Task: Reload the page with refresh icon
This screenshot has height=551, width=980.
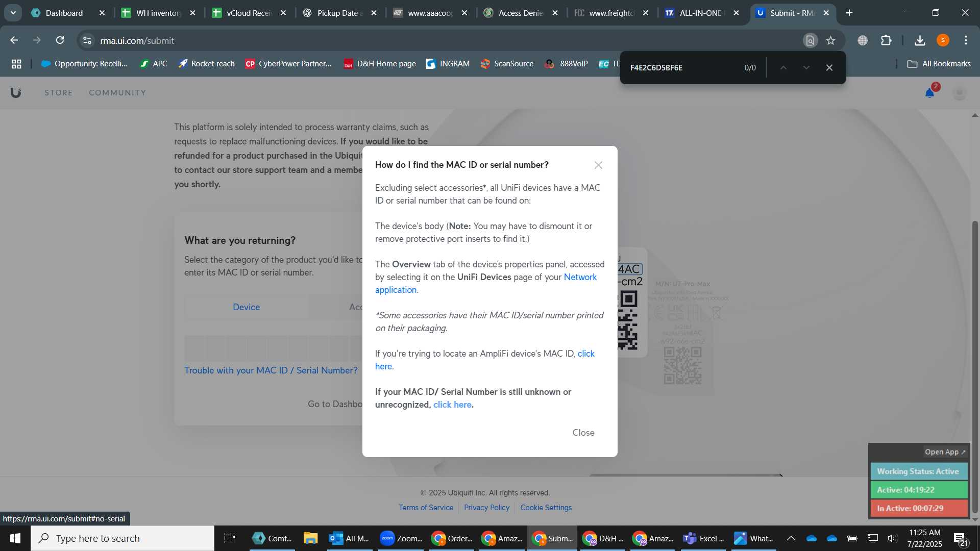Action: point(60,40)
